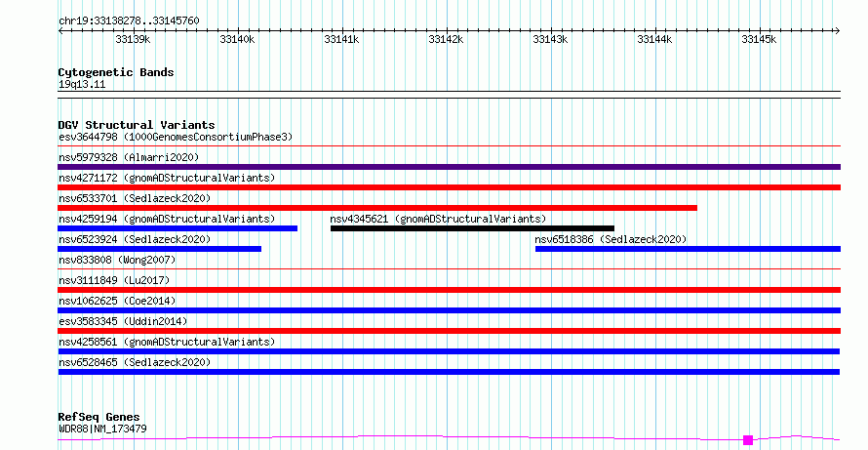This screenshot has height=450, width=868.
Task: Select the blue nsv6528465 Sedlazeck2020 bar
Action: point(449,372)
